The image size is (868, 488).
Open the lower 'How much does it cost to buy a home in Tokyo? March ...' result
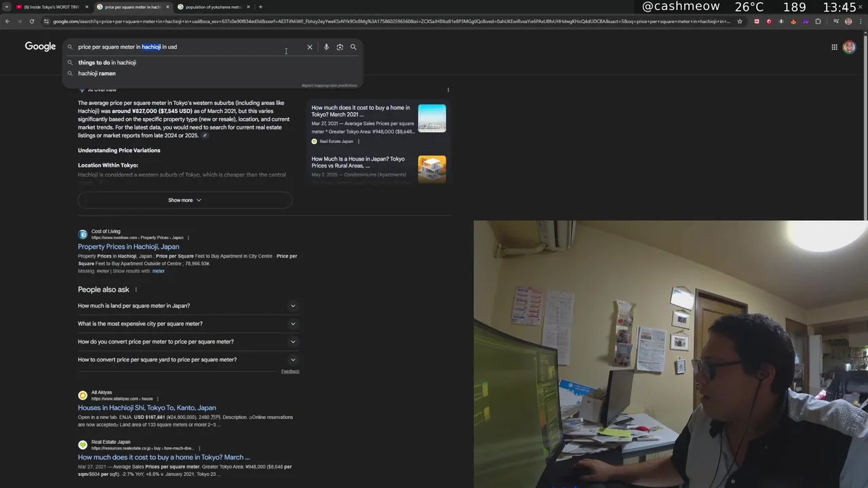coord(163,457)
